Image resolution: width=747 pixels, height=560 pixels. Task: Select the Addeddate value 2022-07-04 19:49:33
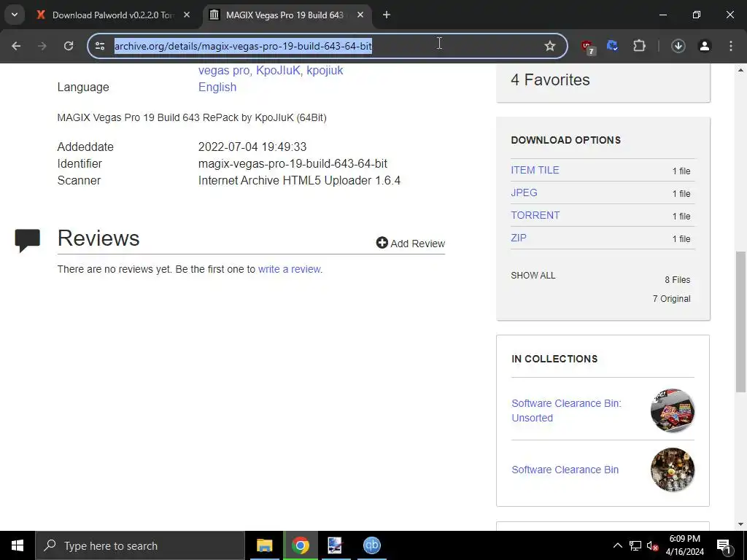(252, 147)
